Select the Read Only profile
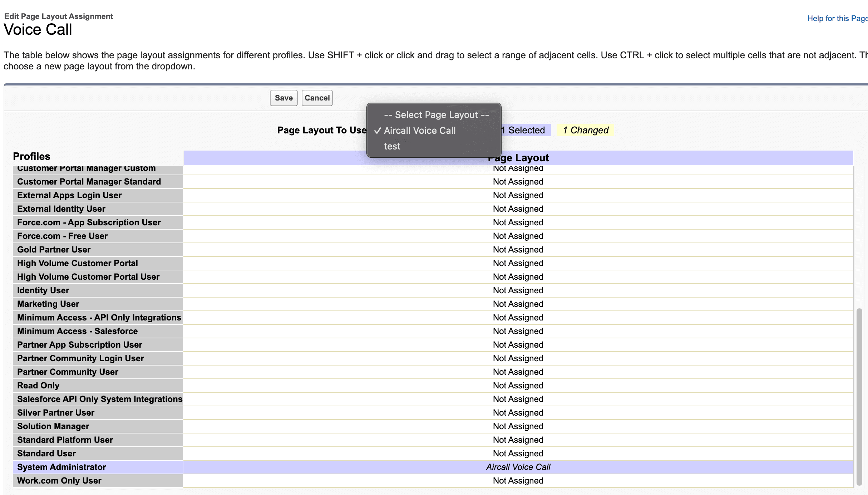 38,385
